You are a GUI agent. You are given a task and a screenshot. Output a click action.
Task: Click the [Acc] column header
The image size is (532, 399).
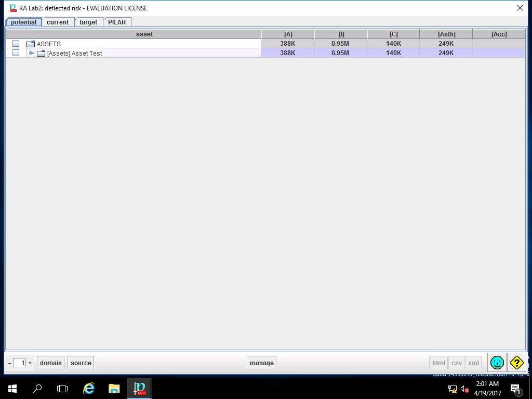click(499, 34)
